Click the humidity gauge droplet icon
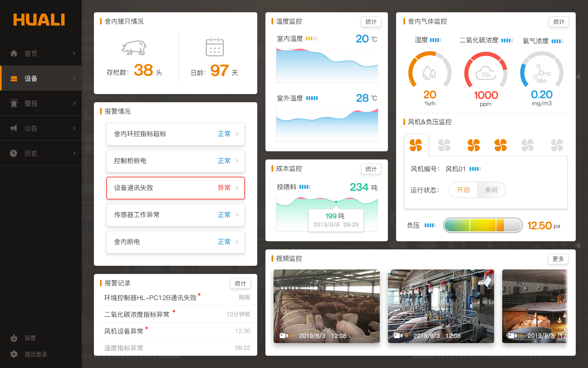 (429, 73)
